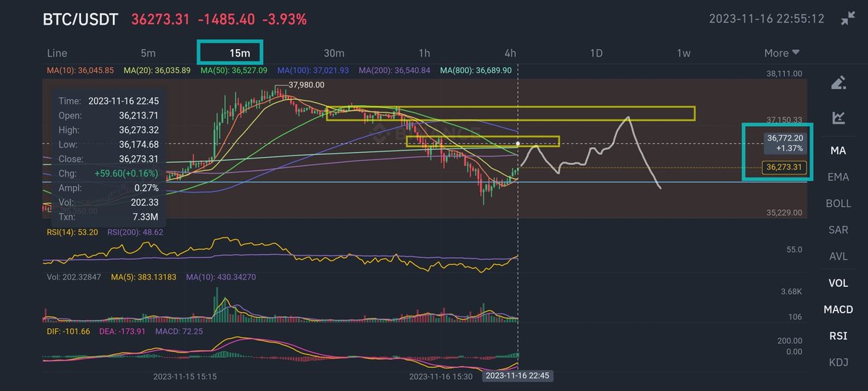Click the 2023-11-16 22:45 crosshair time label
Screen dimensions: 868x391
518,376
